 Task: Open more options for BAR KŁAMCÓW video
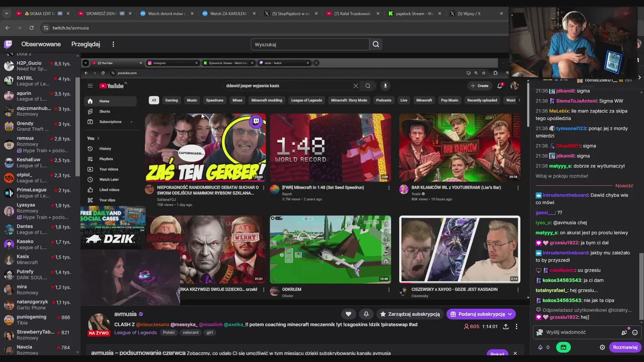coord(518,188)
